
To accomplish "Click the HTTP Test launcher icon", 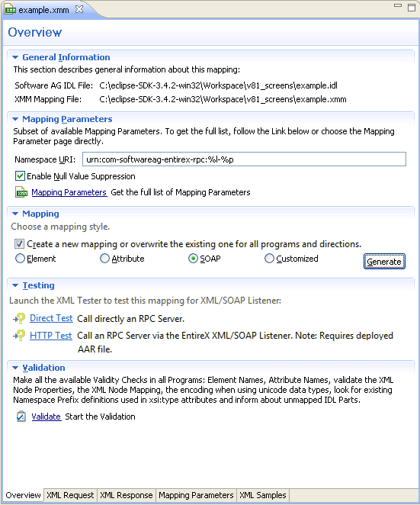I will [x=19, y=336].
